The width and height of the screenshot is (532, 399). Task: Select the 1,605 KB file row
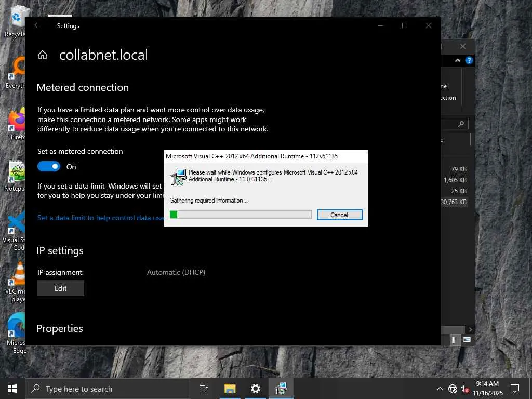(454, 180)
